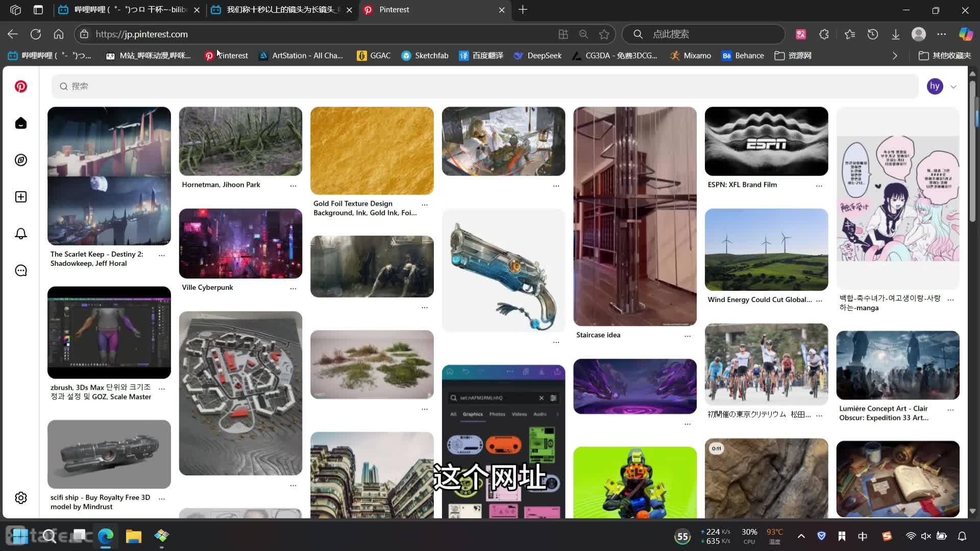Switch to first bilibili tab
This screenshot has width=980, height=551.
tap(130, 10)
